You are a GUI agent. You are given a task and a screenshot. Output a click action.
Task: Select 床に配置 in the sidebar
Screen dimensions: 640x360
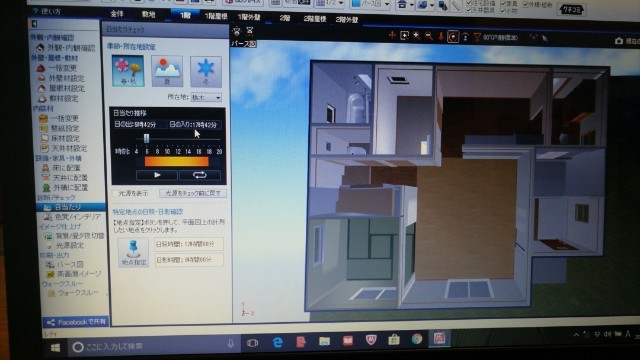[61, 168]
